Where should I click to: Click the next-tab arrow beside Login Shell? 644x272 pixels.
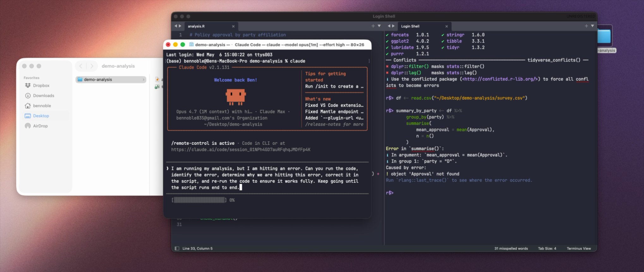tap(393, 26)
